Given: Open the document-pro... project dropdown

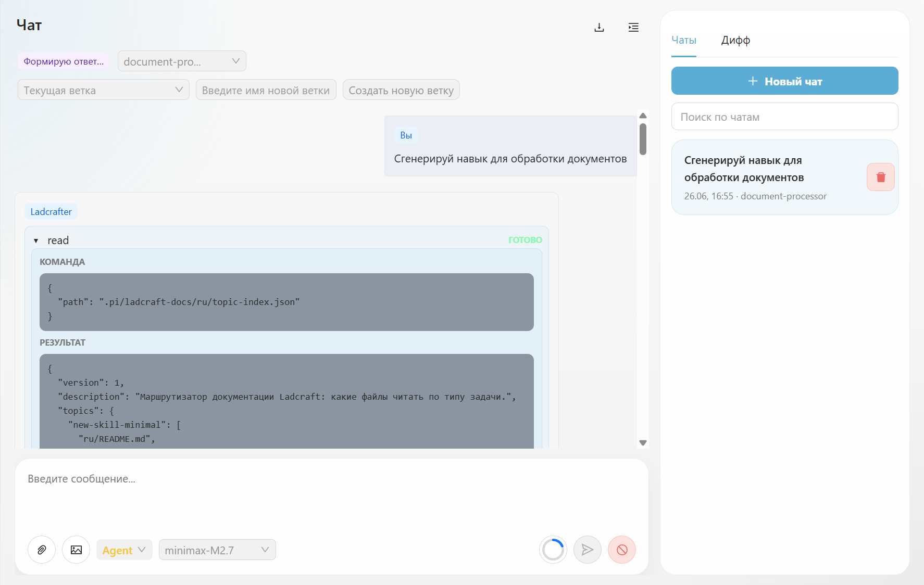Looking at the screenshot, I should click(x=182, y=61).
